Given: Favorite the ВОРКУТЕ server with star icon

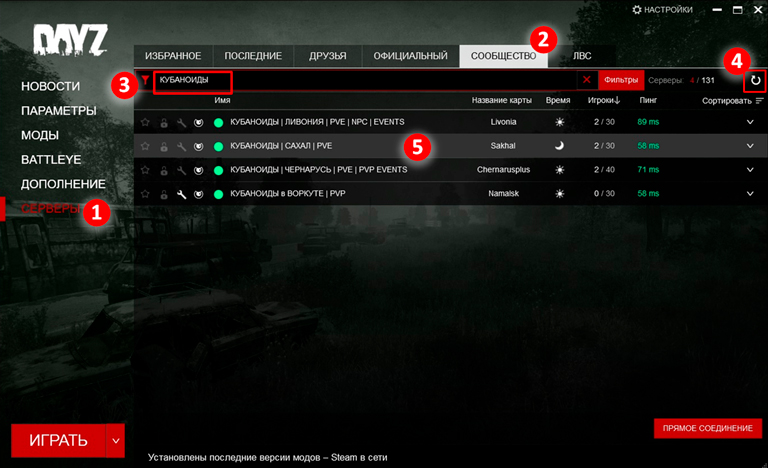Looking at the screenshot, I should tap(145, 194).
